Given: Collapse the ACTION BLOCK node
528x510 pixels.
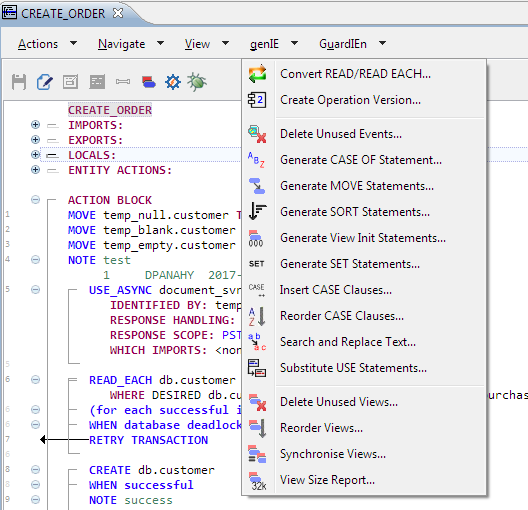Looking at the screenshot, I should coord(35,200).
